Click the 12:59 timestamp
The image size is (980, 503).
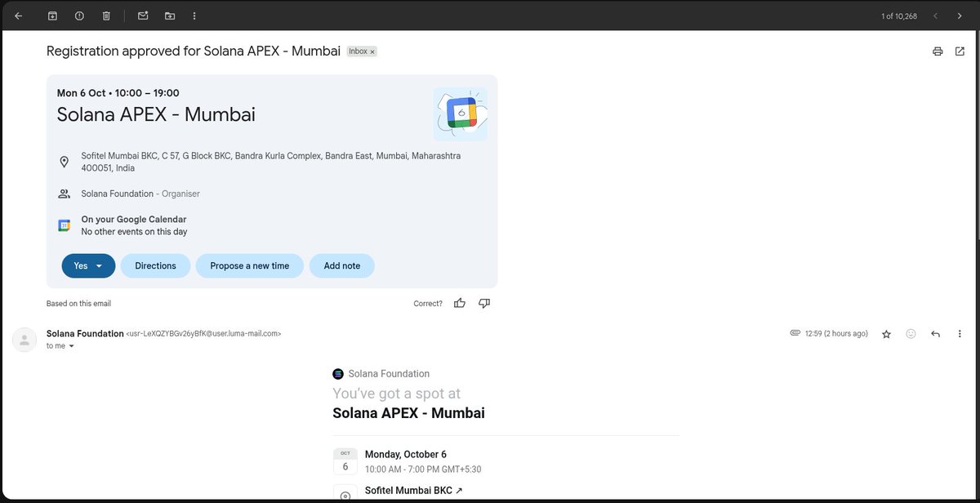(x=836, y=334)
